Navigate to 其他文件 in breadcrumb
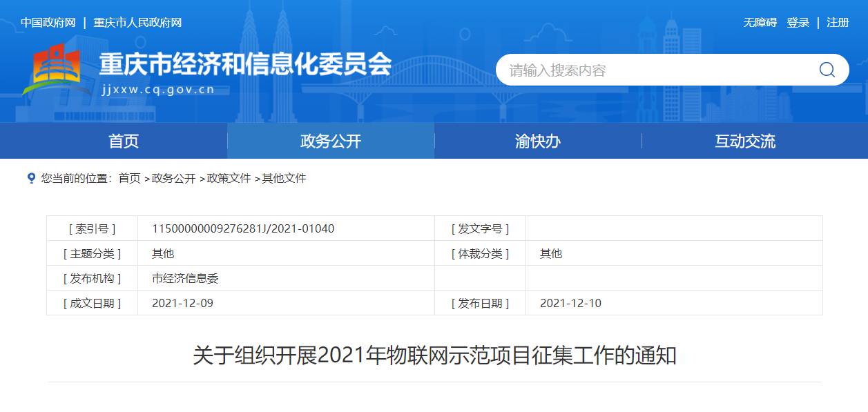This screenshot has width=868, height=412. pos(284,179)
